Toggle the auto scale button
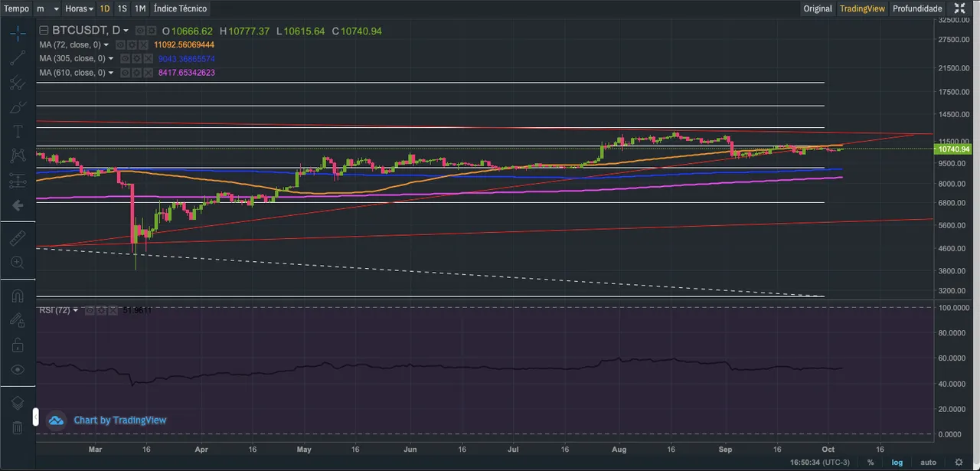Screen dimensions: 980x471 (x=928, y=463)
